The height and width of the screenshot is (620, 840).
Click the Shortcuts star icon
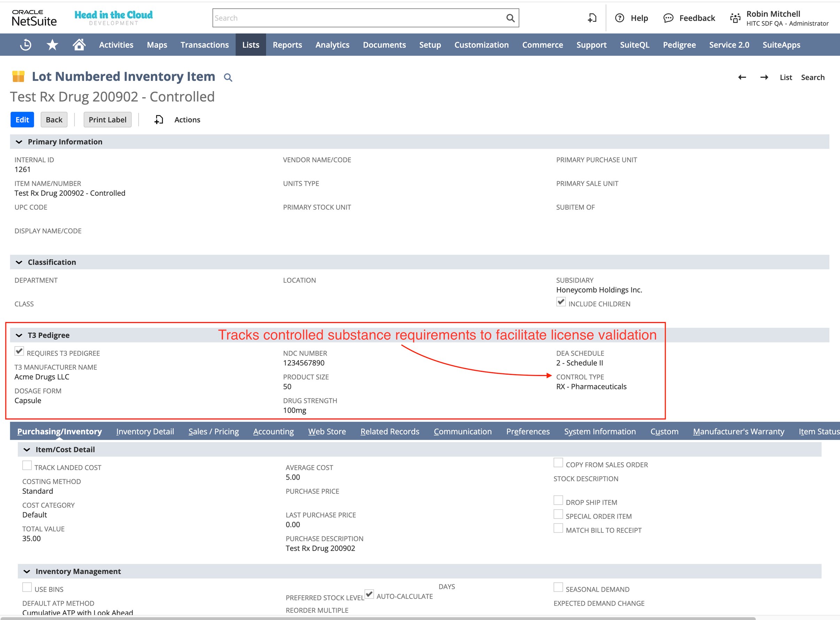pos(52,45)
